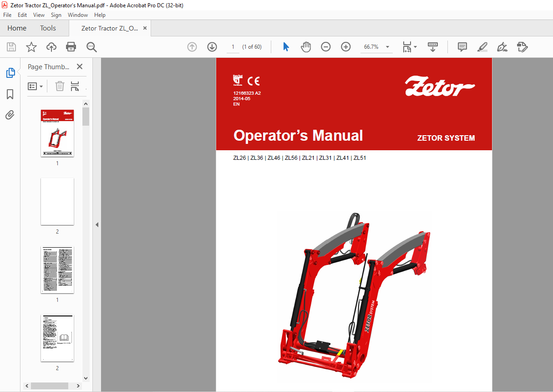Click the Print file icon
Image resolution: width=553 pixels, height=392 pixels.
click(71, 47)
